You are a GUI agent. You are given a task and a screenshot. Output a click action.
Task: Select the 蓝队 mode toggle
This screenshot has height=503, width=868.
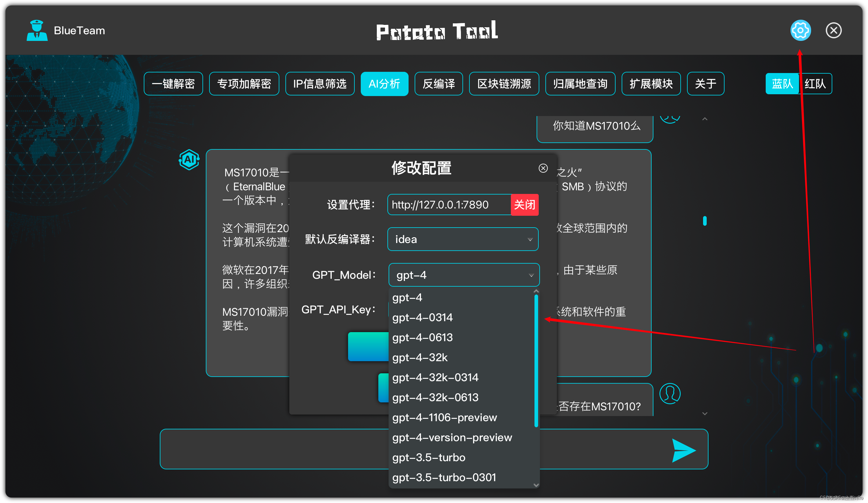[x=782, y=84]
